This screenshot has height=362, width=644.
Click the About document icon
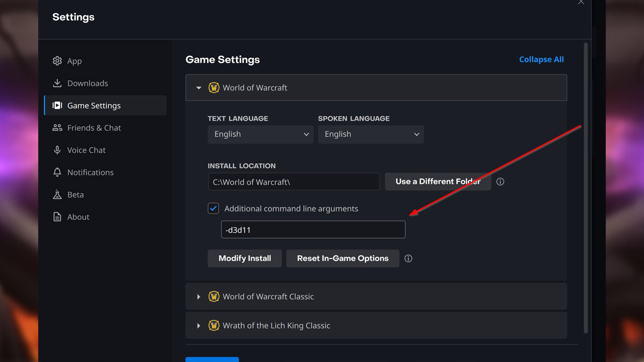tap(57, 217)
